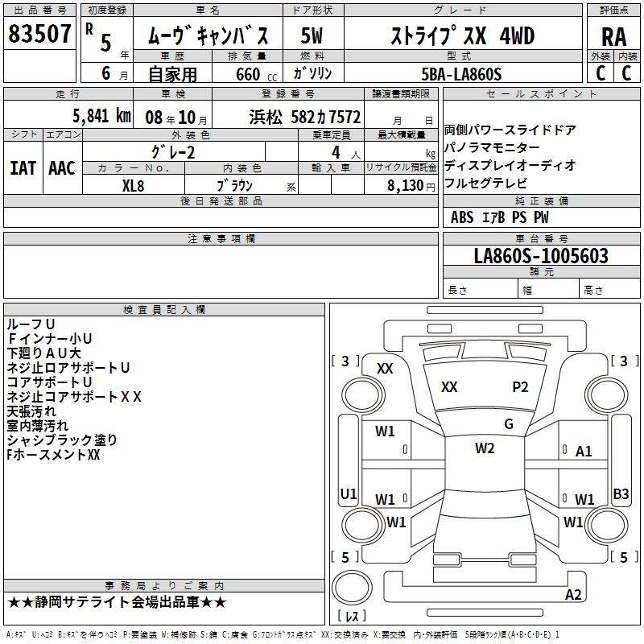Select the P2 mark on the hood
Screen dimensions: 644x644
(x=520, y=387)
